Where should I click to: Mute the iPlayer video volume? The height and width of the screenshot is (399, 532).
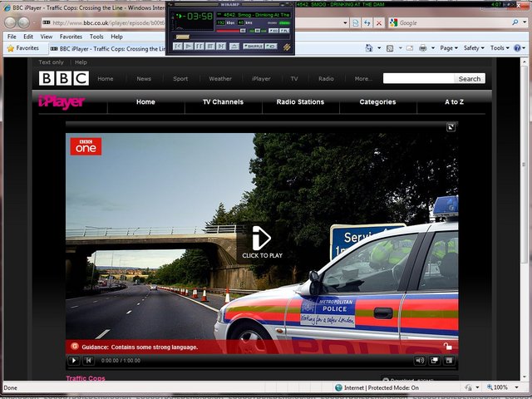point(420,360)
